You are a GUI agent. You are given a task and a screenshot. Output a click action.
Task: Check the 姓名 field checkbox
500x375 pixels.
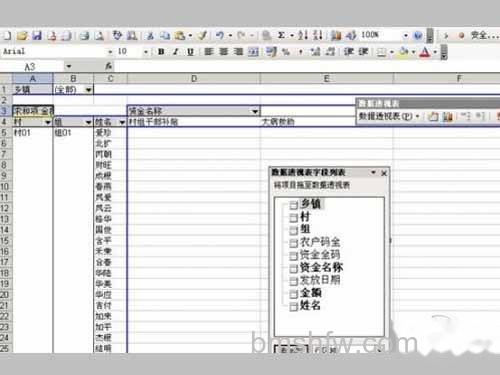coord(293,306)
